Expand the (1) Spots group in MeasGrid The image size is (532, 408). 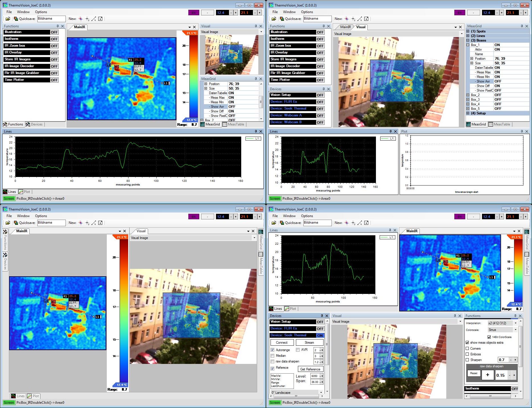point(468,31)
